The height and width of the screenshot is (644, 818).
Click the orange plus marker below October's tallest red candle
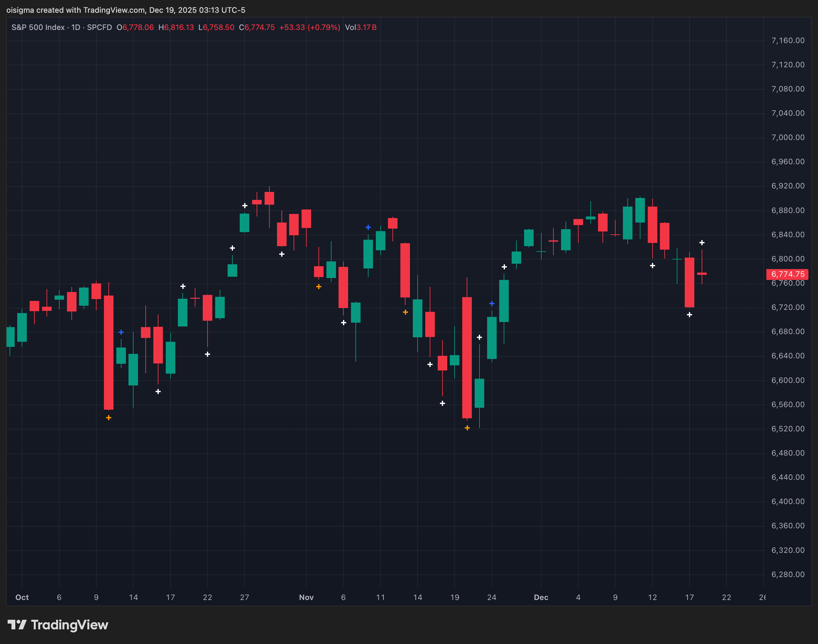tap(109, 417)
